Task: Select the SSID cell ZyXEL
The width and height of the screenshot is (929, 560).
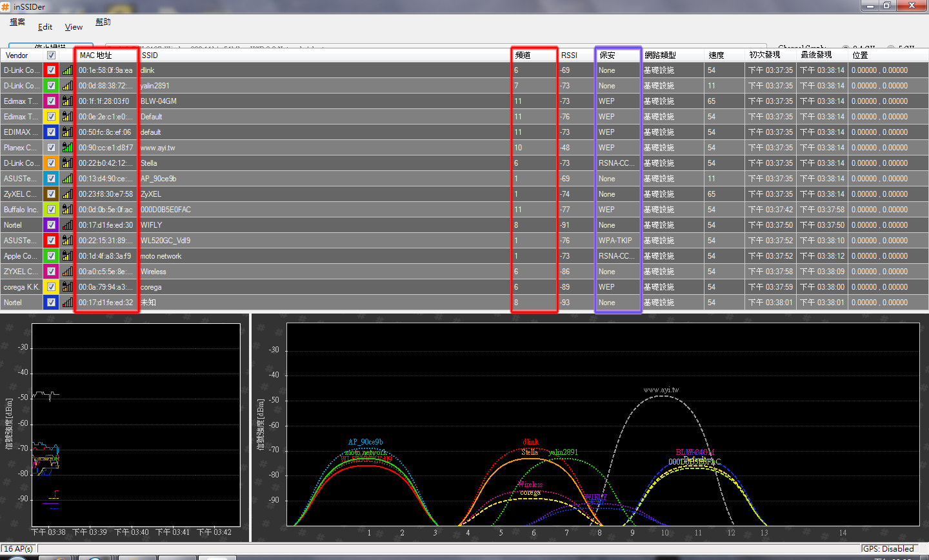Action: pos(325,194)
